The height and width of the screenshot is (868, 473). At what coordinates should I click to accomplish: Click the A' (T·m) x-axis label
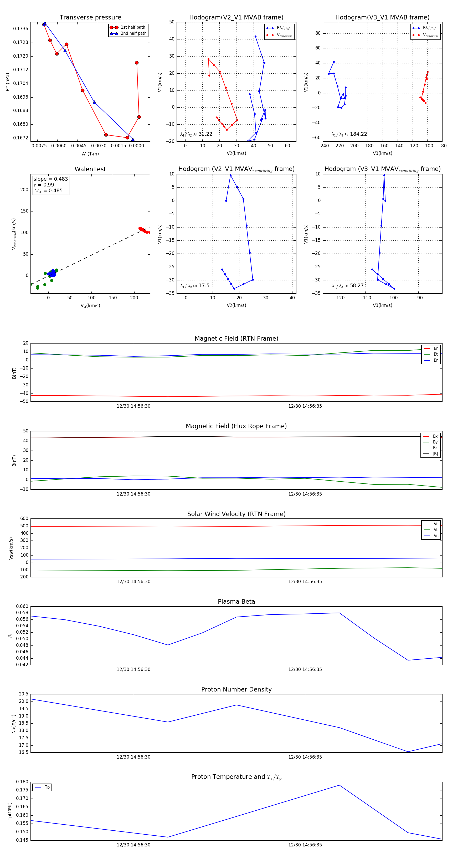pyautogui.click(x=90, y=154)
